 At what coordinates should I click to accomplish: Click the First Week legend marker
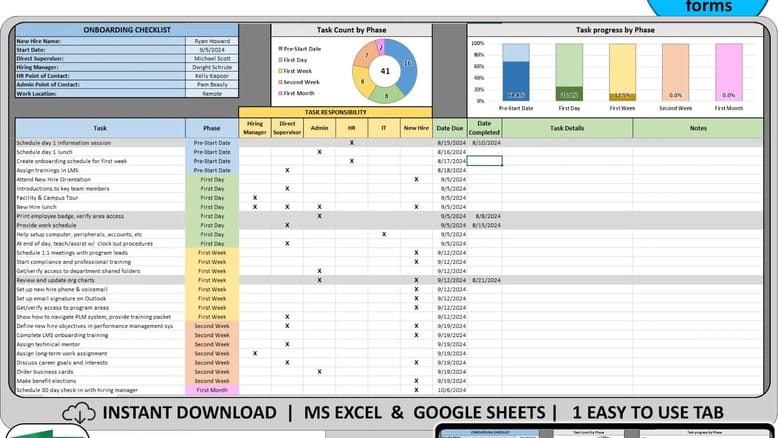click(280, 70)
